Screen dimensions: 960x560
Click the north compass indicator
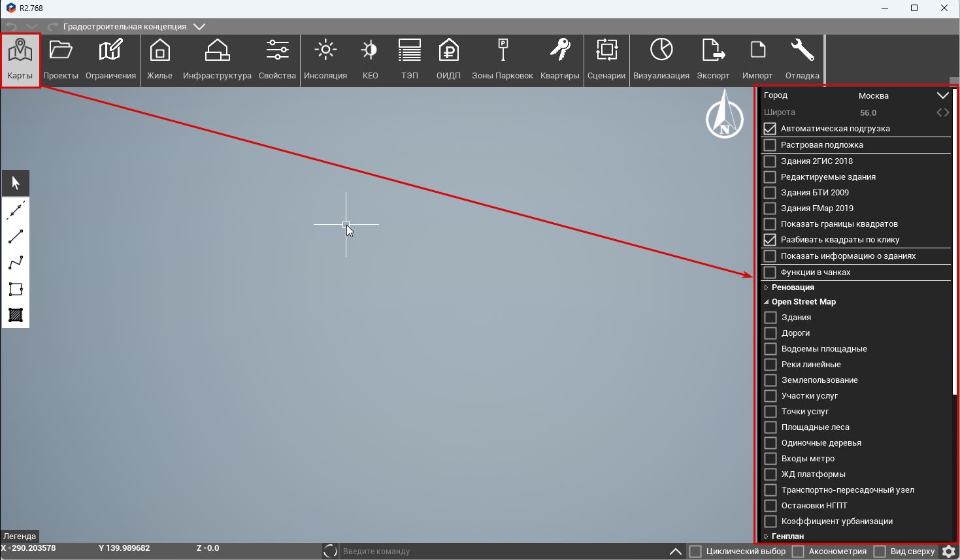[725, 115]
